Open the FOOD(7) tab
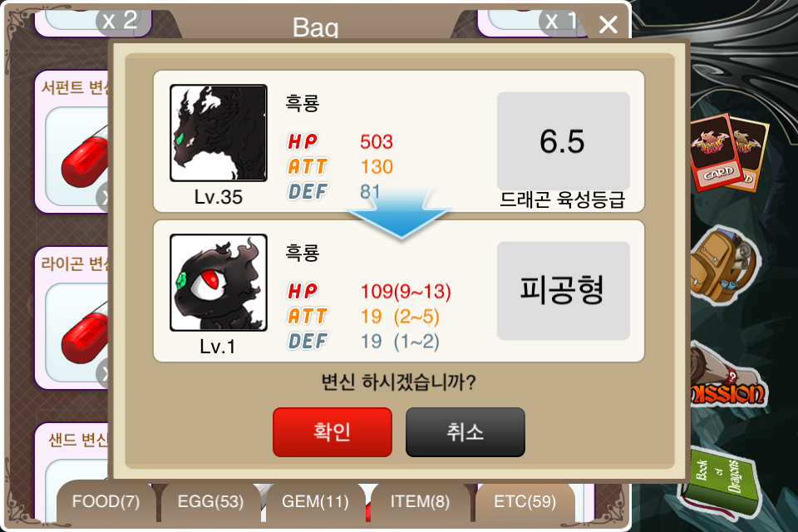798x532 pixels. click(106, 501)
